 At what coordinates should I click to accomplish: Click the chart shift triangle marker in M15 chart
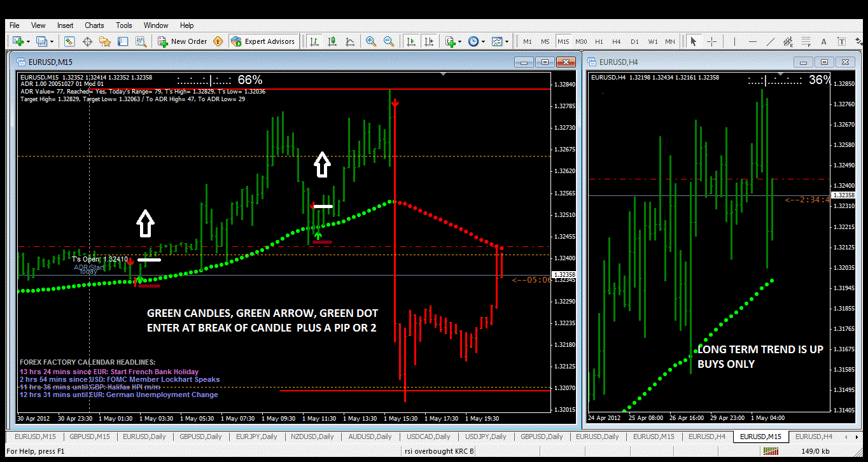click(x=444, y=74)
